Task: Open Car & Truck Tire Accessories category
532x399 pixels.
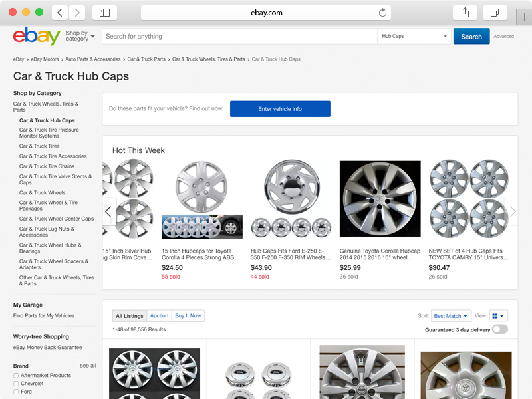Action: pos(53,156)
